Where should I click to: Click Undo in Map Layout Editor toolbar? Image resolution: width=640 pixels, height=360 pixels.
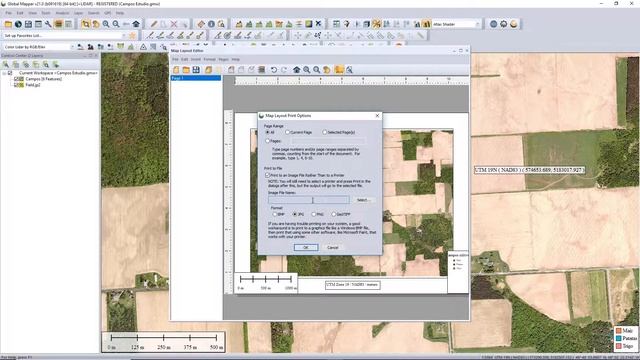[274, 70]
